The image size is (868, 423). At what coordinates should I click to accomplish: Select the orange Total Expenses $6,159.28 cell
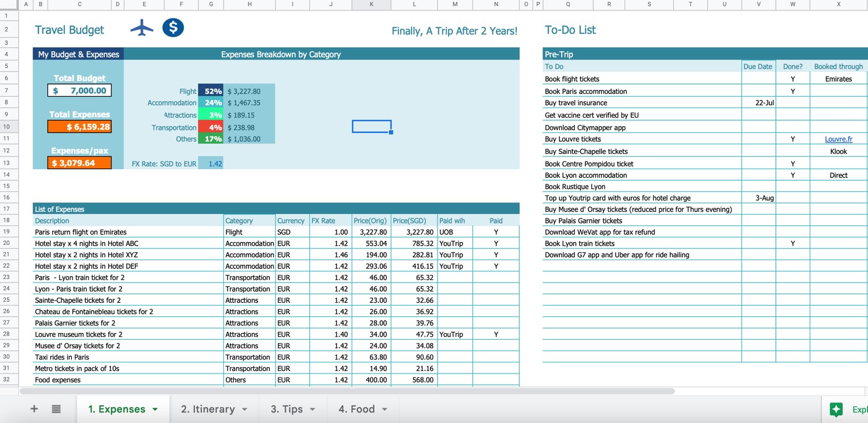(x=79, y=127)
